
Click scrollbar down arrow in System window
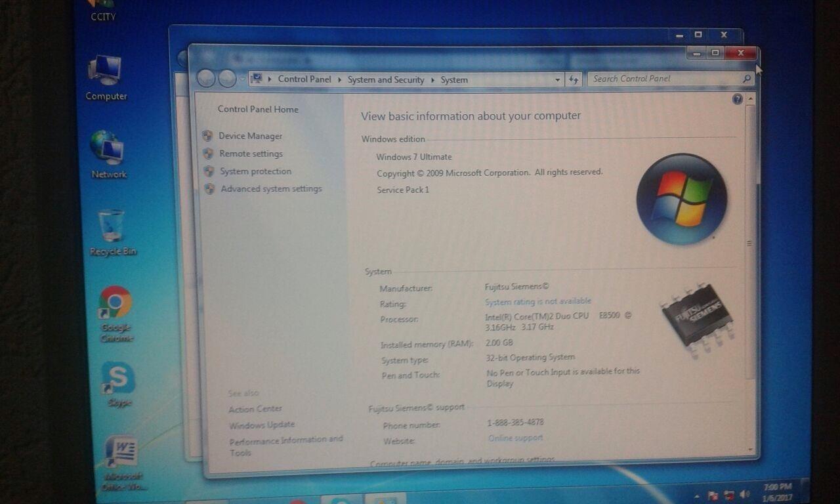click(x=751, y=450)
